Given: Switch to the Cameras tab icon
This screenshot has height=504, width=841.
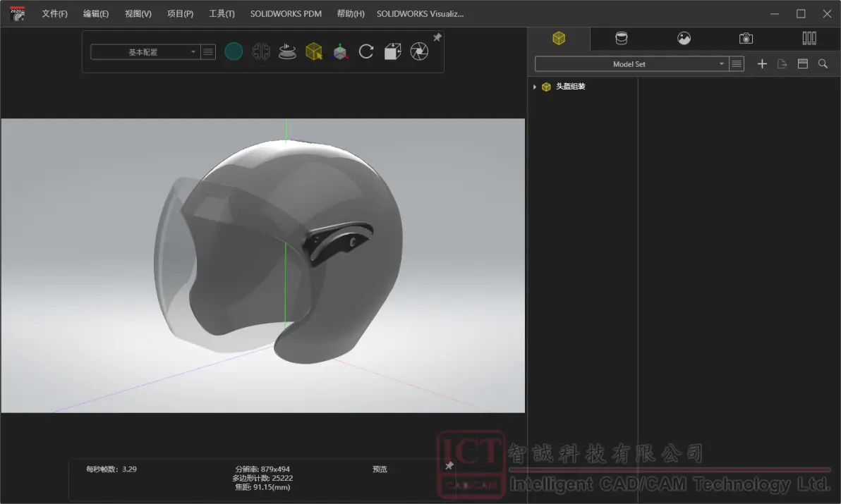Looking at the screenshot, I should [x=746, y=39].
